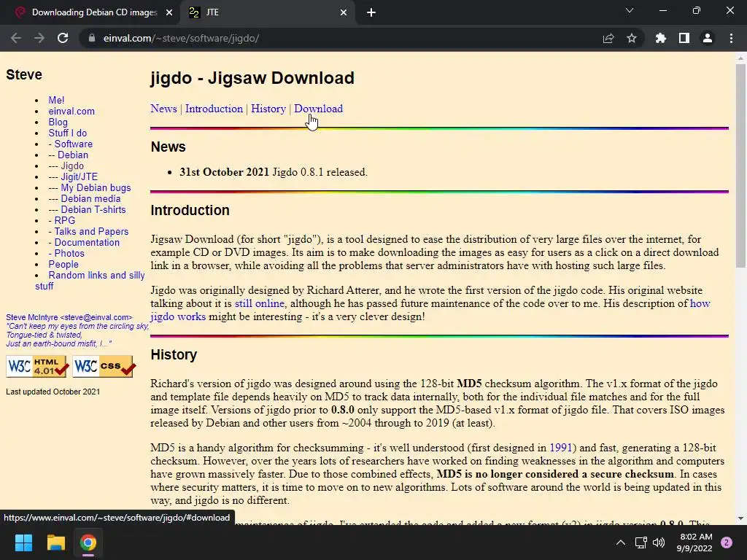747x560 pixels.
Task: Jump to the News section link
Action: (x=163, y=109)
